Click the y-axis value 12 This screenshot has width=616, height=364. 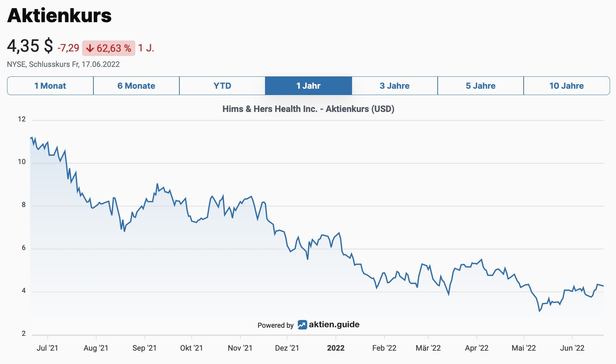coord(22,119)
